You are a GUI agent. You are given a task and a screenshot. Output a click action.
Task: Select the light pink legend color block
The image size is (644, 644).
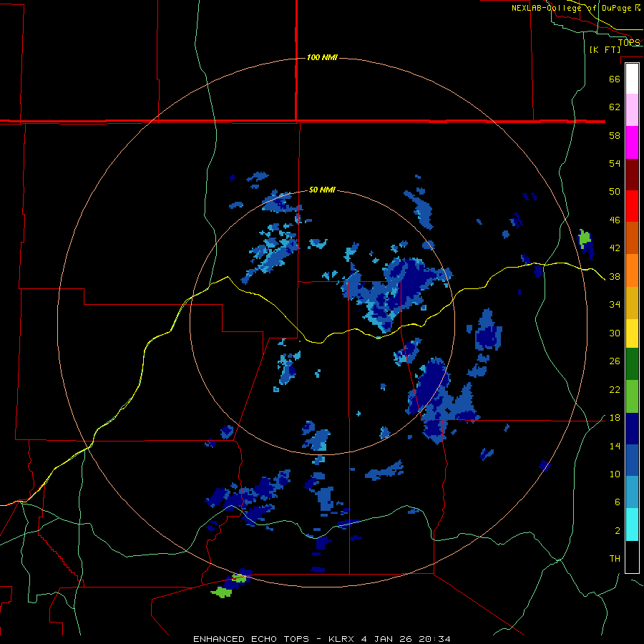(632, 110)
